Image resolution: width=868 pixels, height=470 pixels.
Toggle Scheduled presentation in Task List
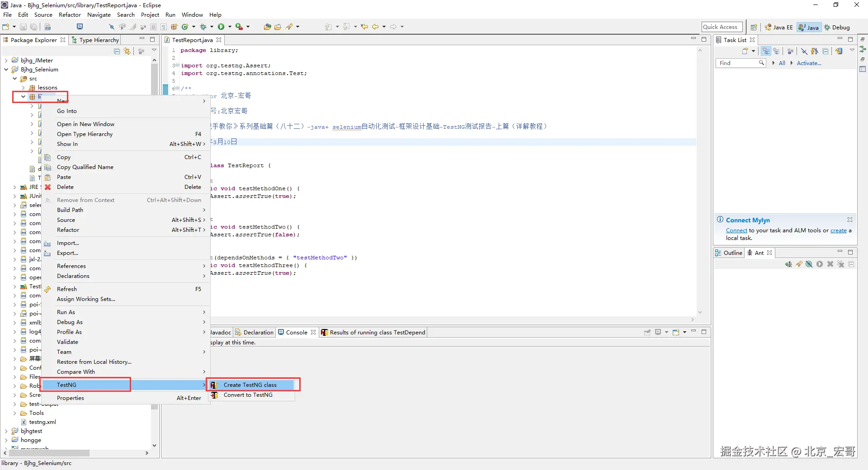click(x=776, y=52)
